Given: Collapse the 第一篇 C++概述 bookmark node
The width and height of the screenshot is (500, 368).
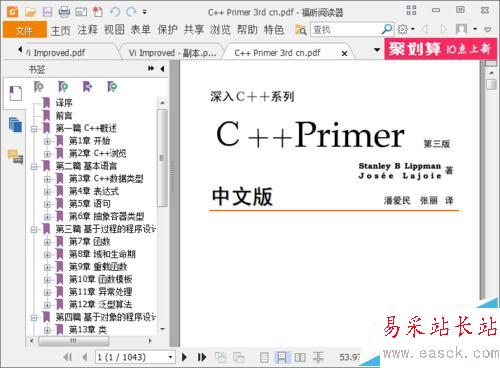Looking at the screenshot, I should (34, 129).
